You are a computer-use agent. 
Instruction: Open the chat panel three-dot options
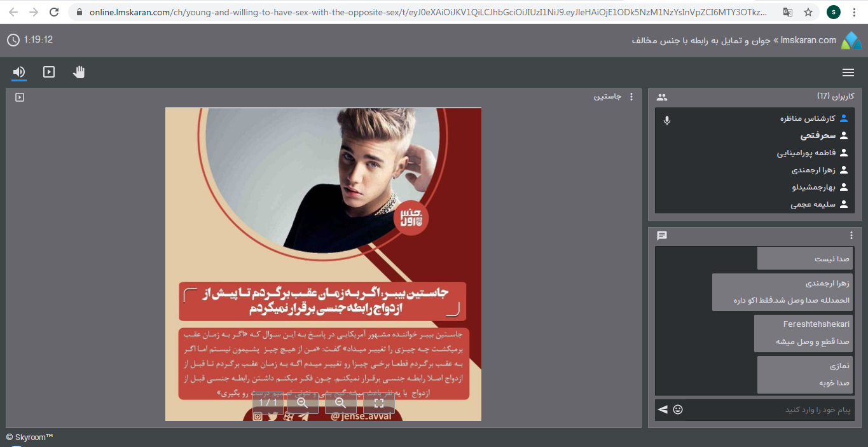pyautogui.click(x=851, y=235)
